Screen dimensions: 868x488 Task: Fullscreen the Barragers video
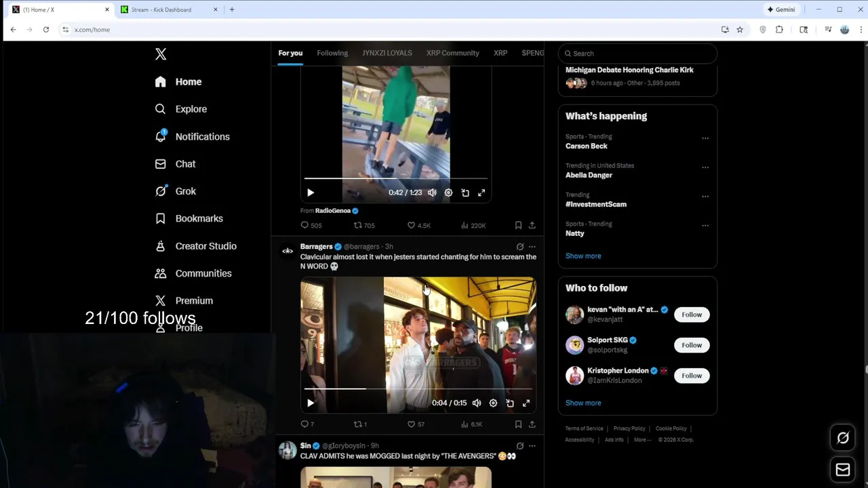tap(526, 403)
